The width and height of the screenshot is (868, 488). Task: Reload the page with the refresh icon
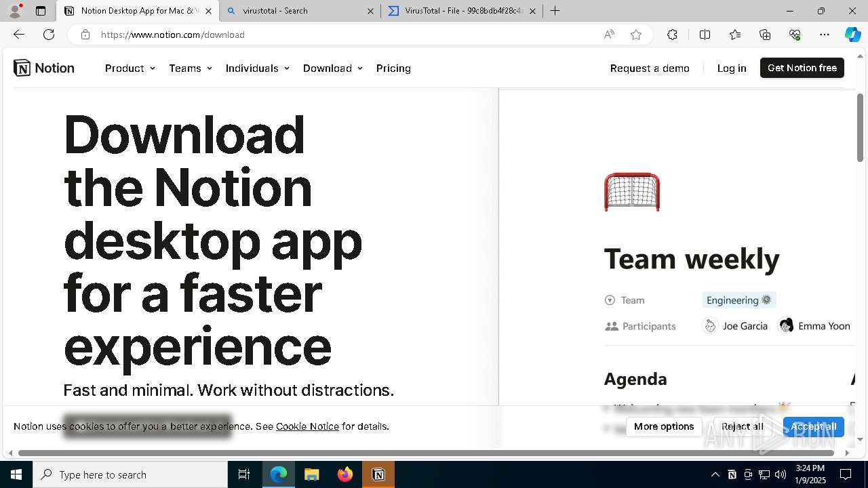pyautogui.click(x=49, y=35)
